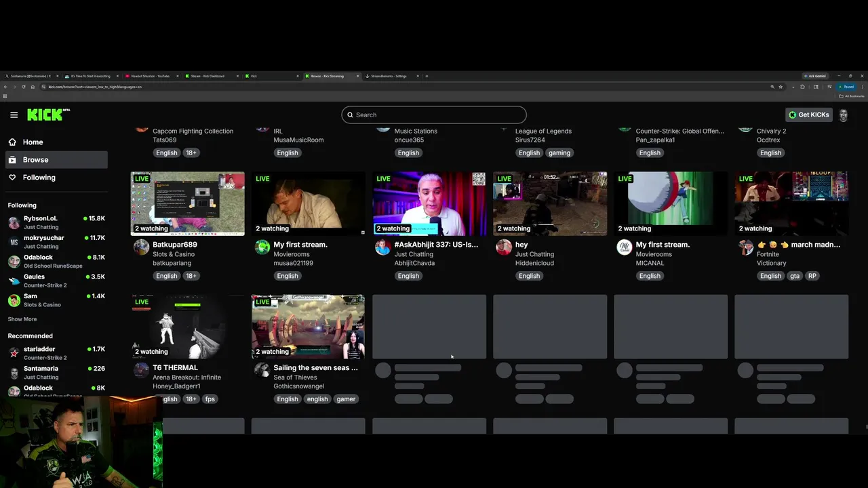Click the KICK logo
868x488 pixels.
(x=48, y=115)
